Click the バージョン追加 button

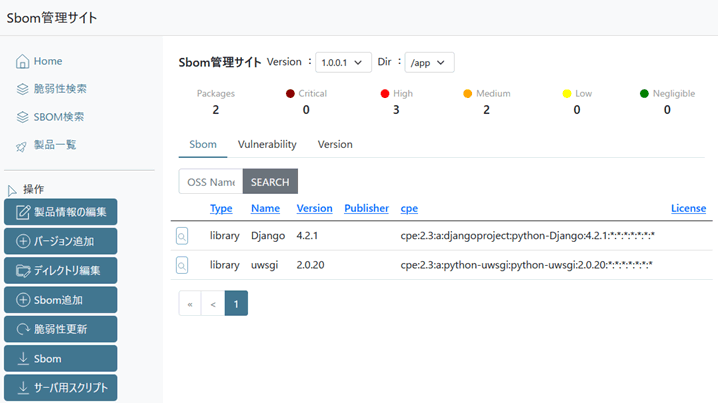60,241
